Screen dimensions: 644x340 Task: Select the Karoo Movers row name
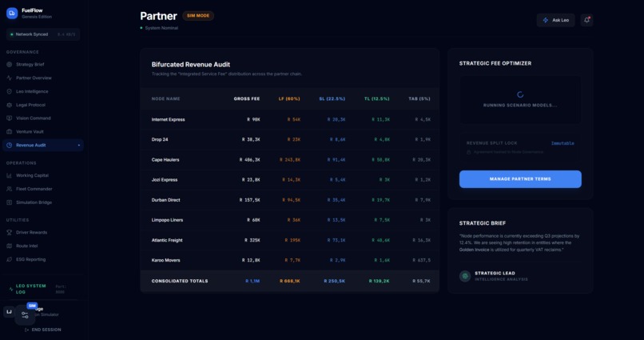pyautogui.click(x=165, y=260)
